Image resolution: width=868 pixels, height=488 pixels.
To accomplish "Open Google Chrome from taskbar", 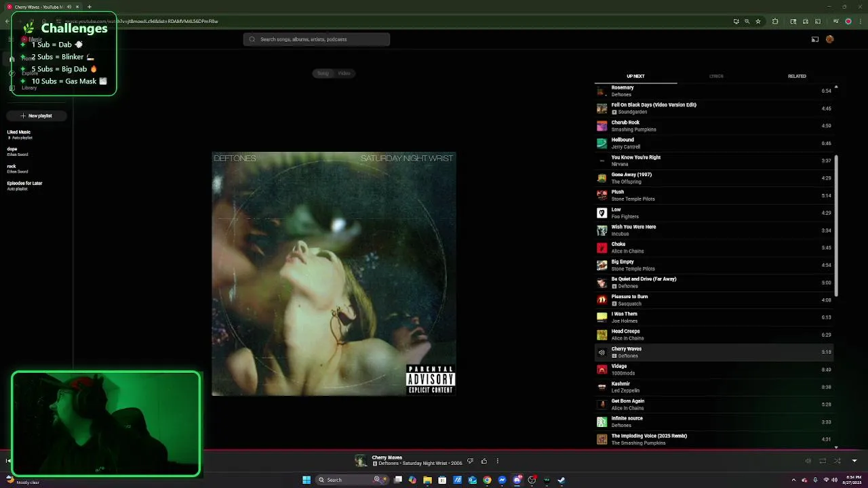I will [487, 480].
